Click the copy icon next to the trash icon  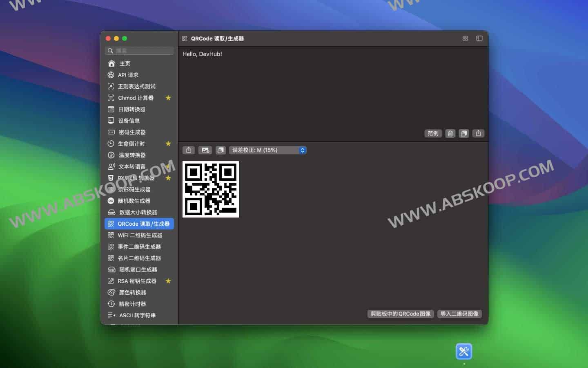[464, 133]
